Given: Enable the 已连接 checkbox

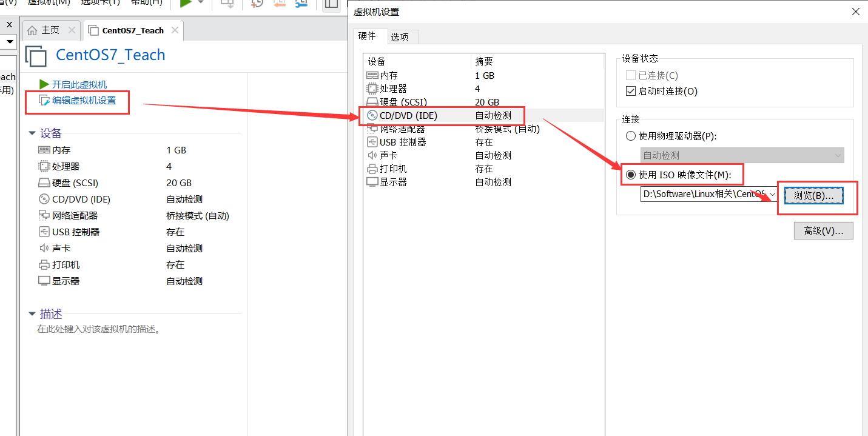Looking at the screenshot, I should coord(631,76).
